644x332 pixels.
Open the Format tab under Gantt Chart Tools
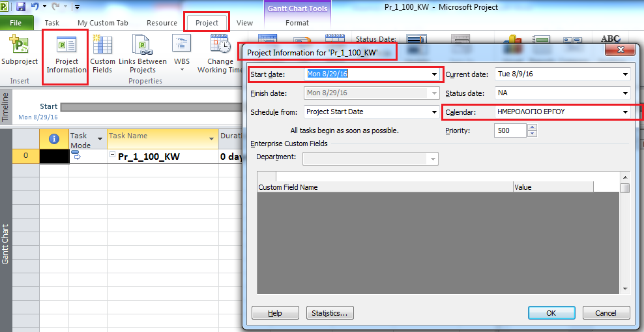tap(297, 23)
